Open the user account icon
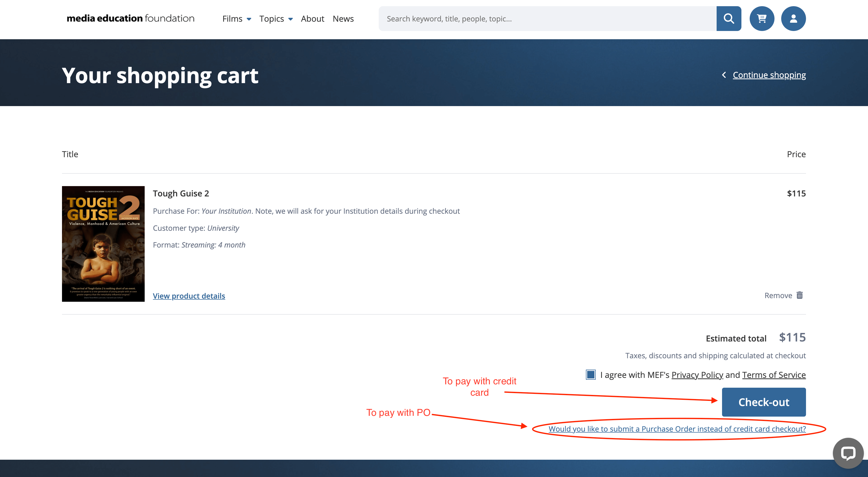Screen dimensions: 868x477 (793, 19)
